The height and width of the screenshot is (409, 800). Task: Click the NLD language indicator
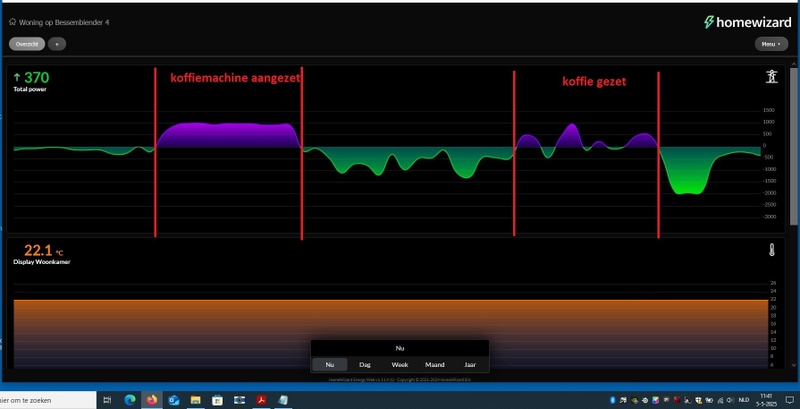pos(744,400)
